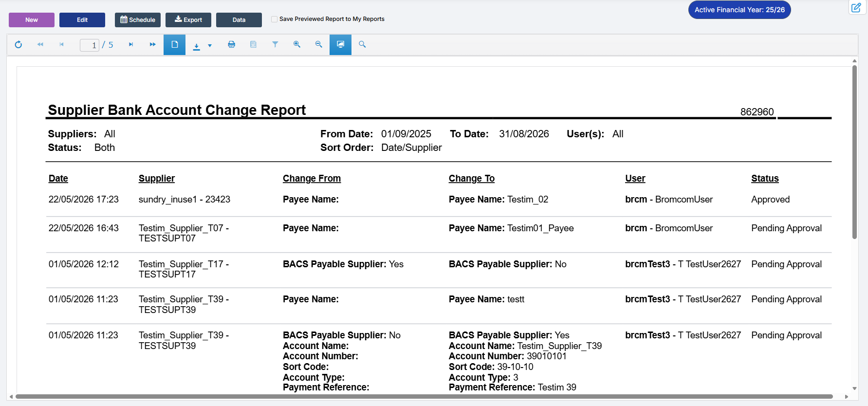Click the vertical scrollbar of the report
Screen dimensions: 868x406
pyautogui.click(x=854, y=152)
